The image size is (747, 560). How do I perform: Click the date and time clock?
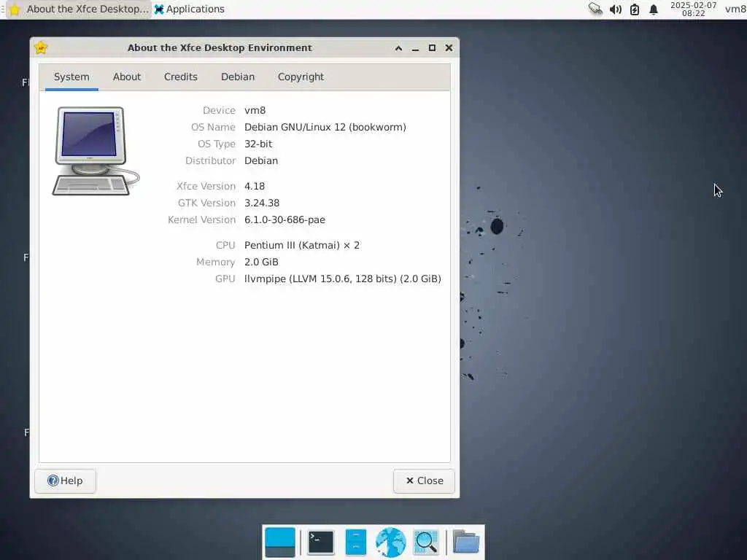(693, 9)
